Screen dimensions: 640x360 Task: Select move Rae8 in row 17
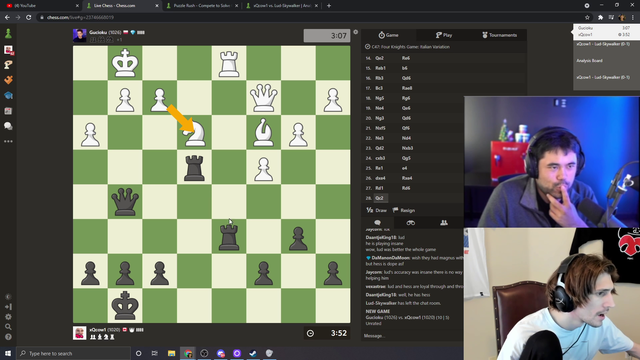point(407,88)
